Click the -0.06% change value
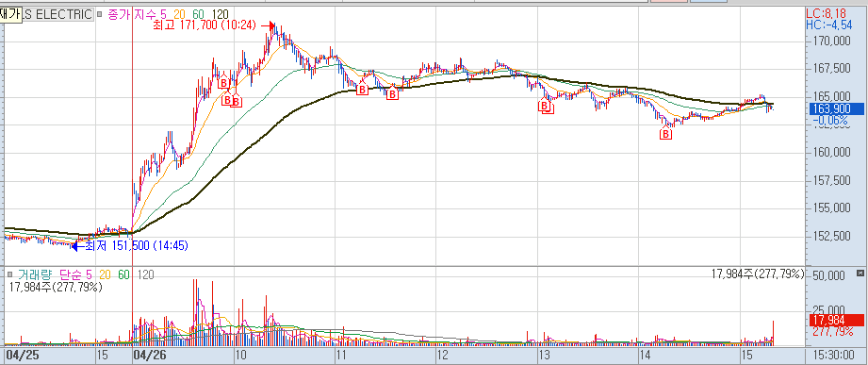 [x=829, y=120]
